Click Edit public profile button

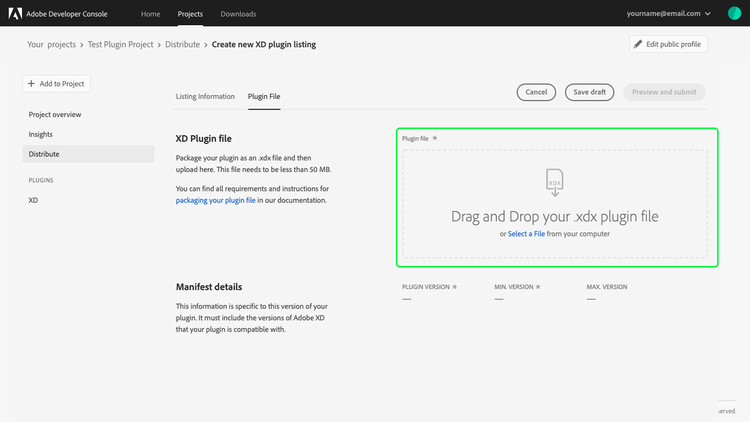pos(668,44)
